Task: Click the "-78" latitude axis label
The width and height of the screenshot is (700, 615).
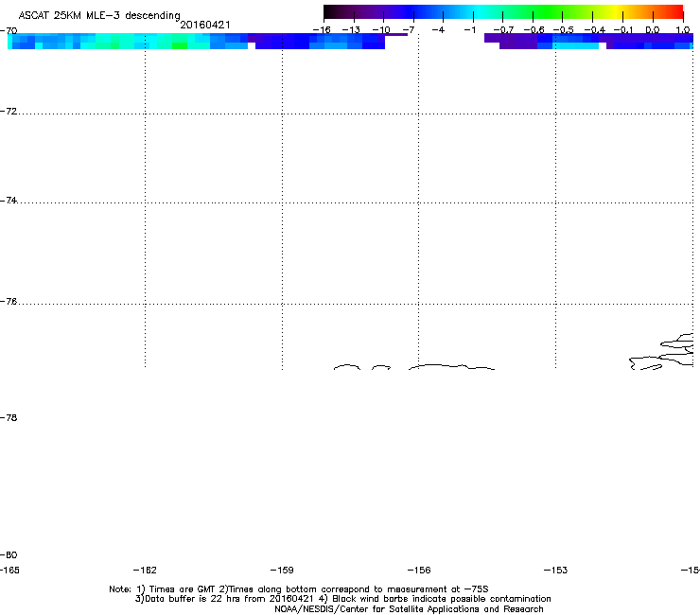Action: pos(9,417)
